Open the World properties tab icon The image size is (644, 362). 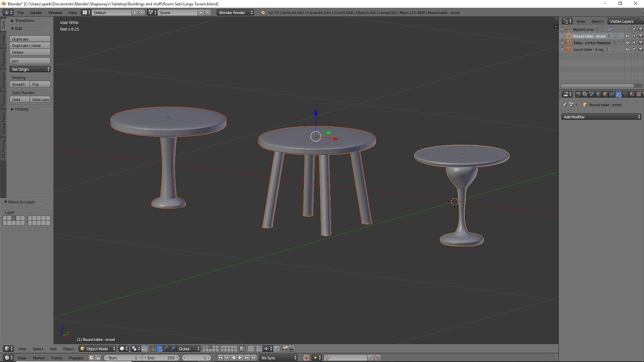pos(598,94)
